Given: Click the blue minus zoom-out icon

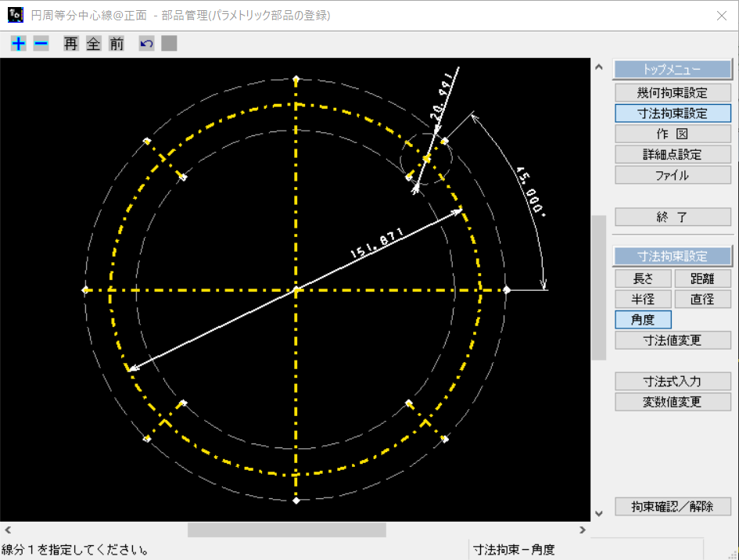Looking at the screenshot, I should pyautogui.click(x=41, y=44).
